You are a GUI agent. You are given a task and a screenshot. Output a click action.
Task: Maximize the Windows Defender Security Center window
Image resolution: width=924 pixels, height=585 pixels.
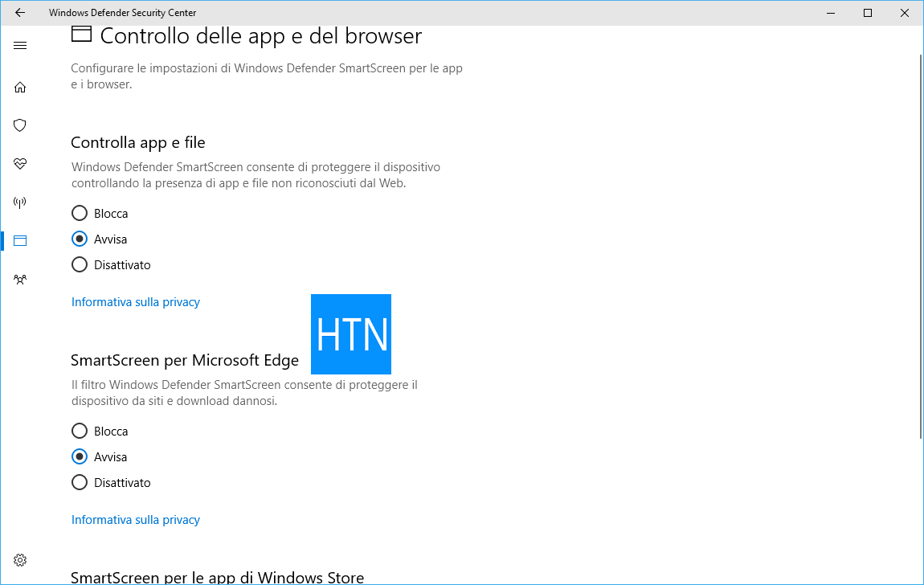pos(868,12)
